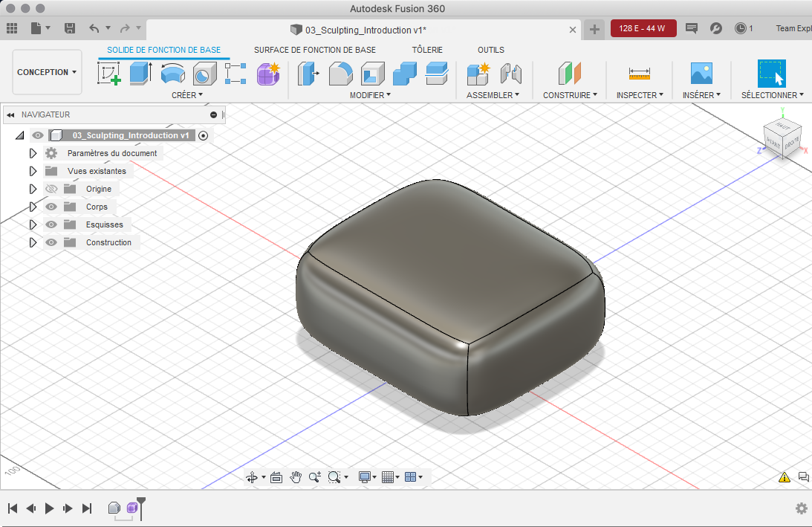The width and height of the screenshot is (812, 527).
Task: Expand the Esquisses folder
Action: [33, 224]
